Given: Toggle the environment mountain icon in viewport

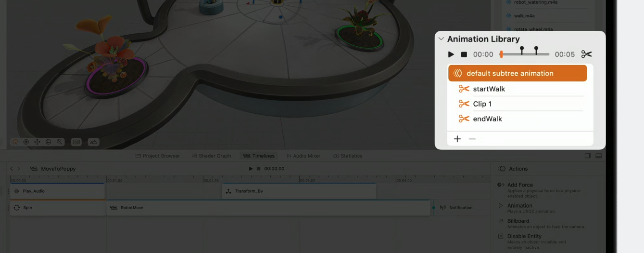Looking at the screenshot, I should coord(93,142).
